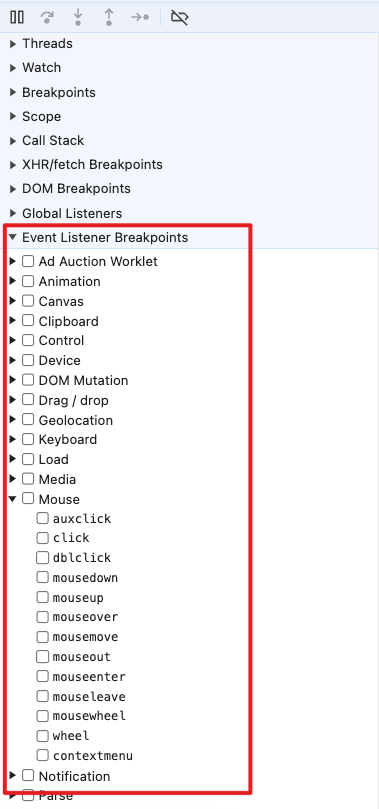Expand the Keyboard event category arrow
379x809 pixels.
[13, 439]
